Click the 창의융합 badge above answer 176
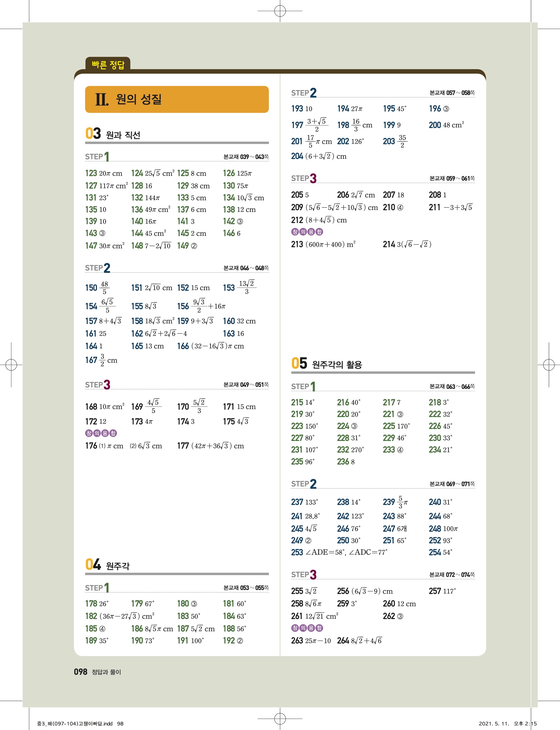 [x=101, y=433]
